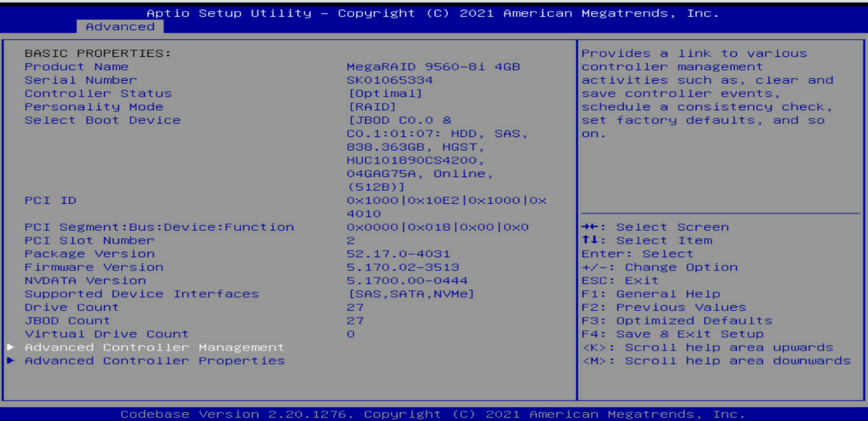The width and height of the screenshot is (868, 421).
Task: Click serial value SK01065334
Action: [x=390, y=80]
